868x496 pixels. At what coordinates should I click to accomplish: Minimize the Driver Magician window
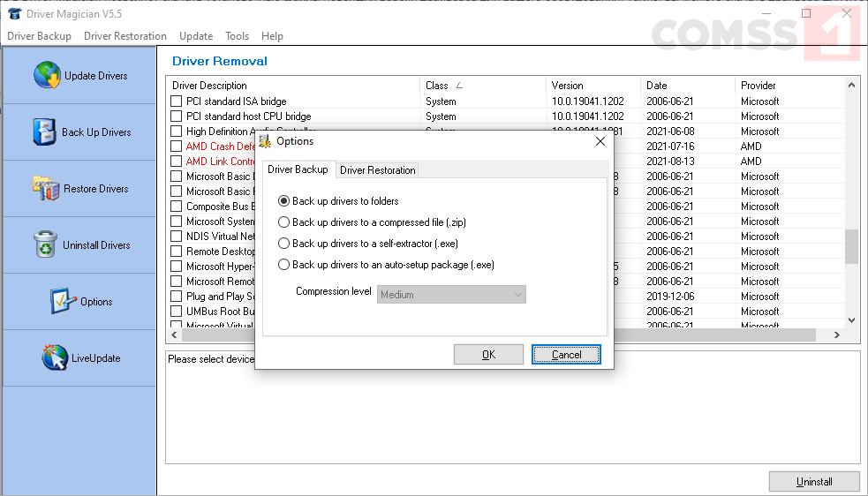pos(766,13)
